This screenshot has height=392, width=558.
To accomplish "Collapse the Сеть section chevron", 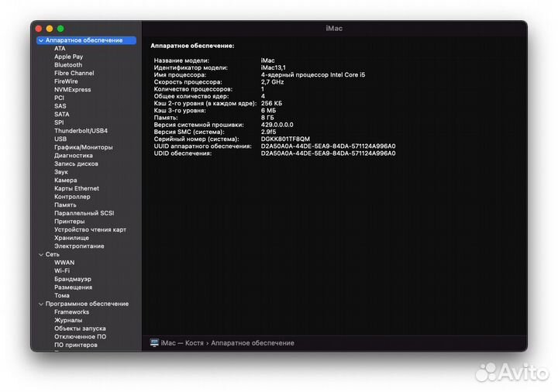I will [x=41, y=255].
